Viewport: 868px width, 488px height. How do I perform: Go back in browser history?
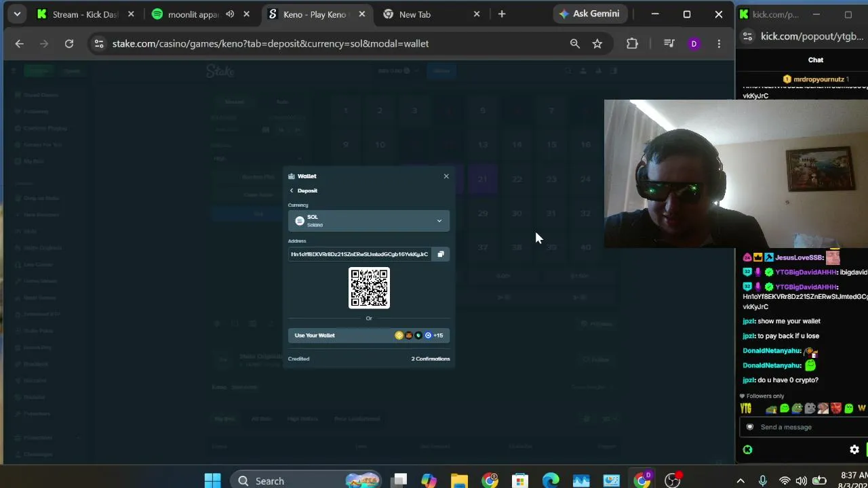pos(19,43)
